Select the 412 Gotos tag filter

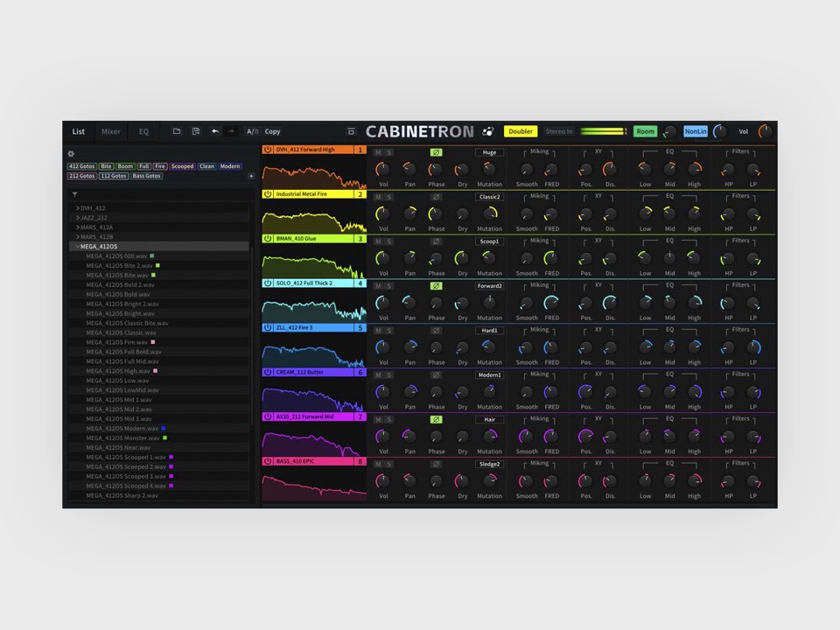point(81,166)
